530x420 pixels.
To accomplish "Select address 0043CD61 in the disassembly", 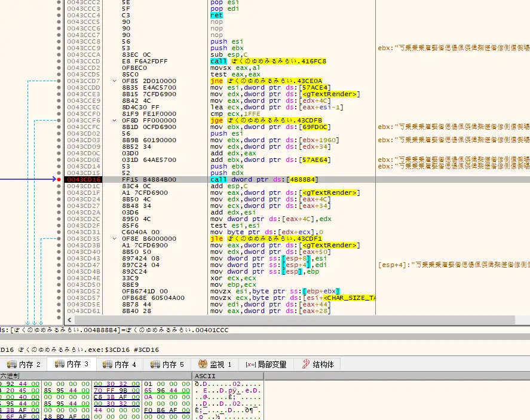I will click(x=84, y=311).
